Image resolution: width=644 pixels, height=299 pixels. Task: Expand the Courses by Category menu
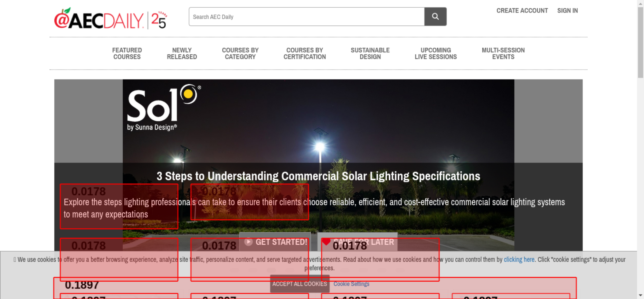(240, 53)
